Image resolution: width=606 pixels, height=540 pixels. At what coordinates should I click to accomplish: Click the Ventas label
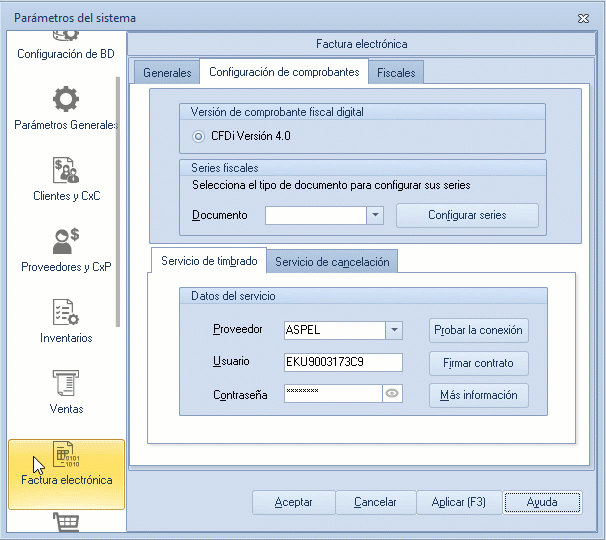click(66, 409)
